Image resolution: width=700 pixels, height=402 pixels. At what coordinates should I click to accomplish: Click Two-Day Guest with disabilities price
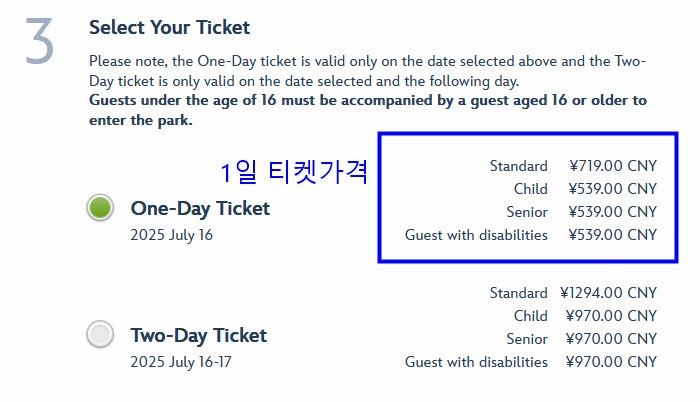611,362
